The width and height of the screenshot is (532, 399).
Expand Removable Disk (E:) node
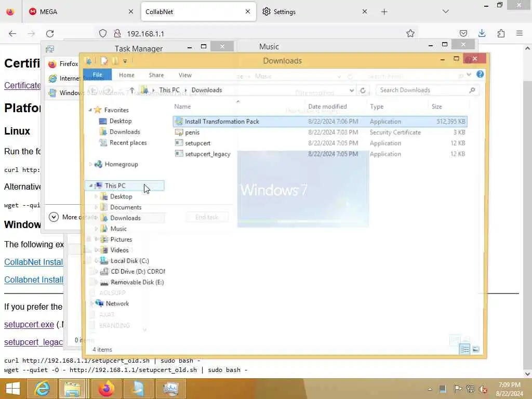[x=96, y=282]
